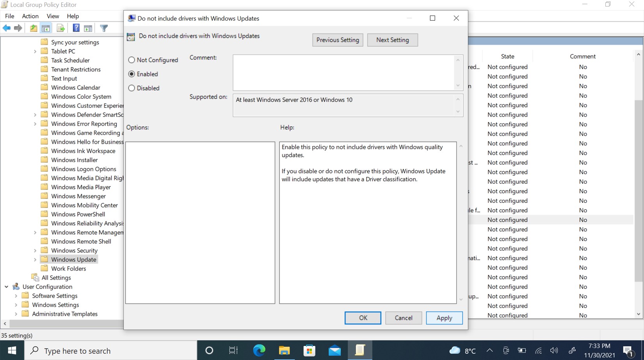Open Cortana from the taskbar
The width and height of the screenshot is (644, 360).
[x=209, y=350]
